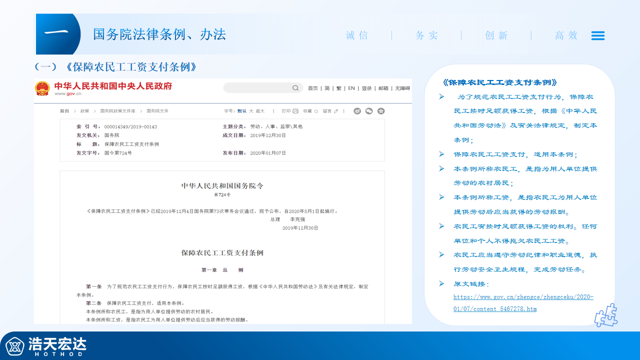Click the index number 000014349/2019-00143

click(131, 127)
